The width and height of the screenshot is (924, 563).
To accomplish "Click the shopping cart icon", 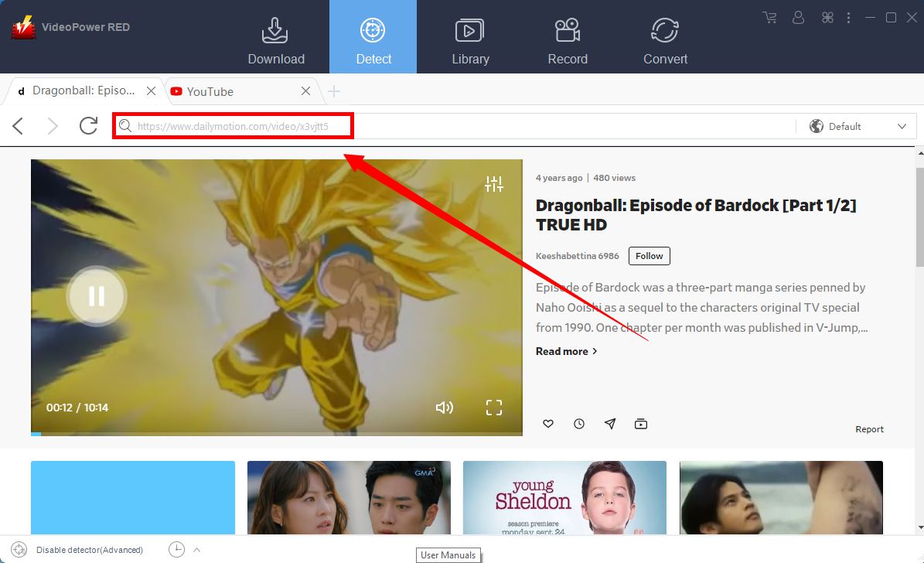I will 769,18.
